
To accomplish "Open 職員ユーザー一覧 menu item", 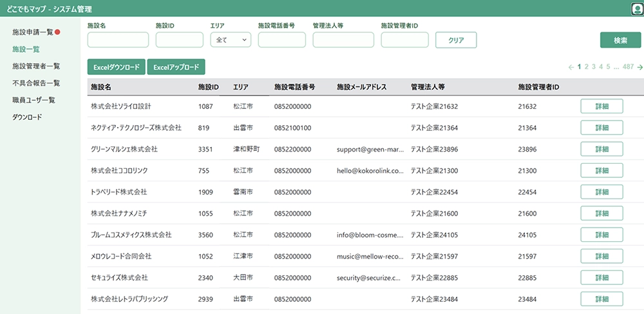I will pyautogui.click(x=33, y=100).
